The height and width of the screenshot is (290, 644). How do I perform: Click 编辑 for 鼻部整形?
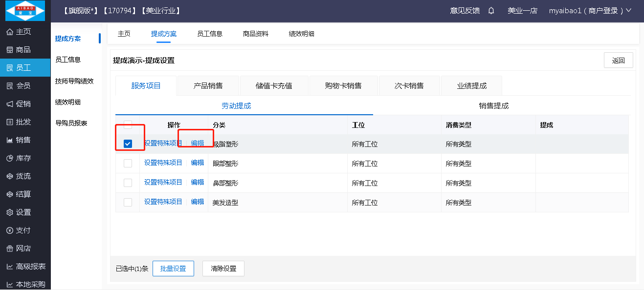198,182
